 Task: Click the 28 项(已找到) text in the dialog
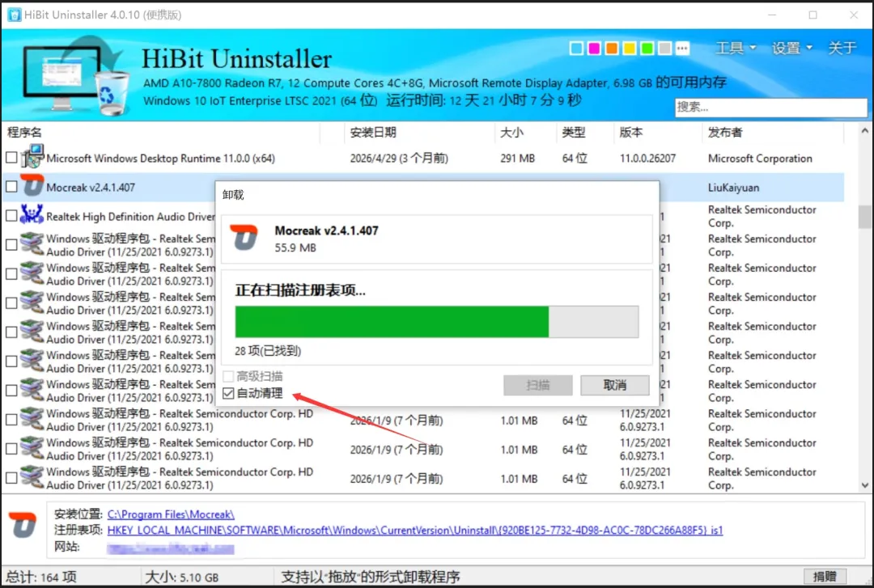pyautogui.click(x=268, y=350)
